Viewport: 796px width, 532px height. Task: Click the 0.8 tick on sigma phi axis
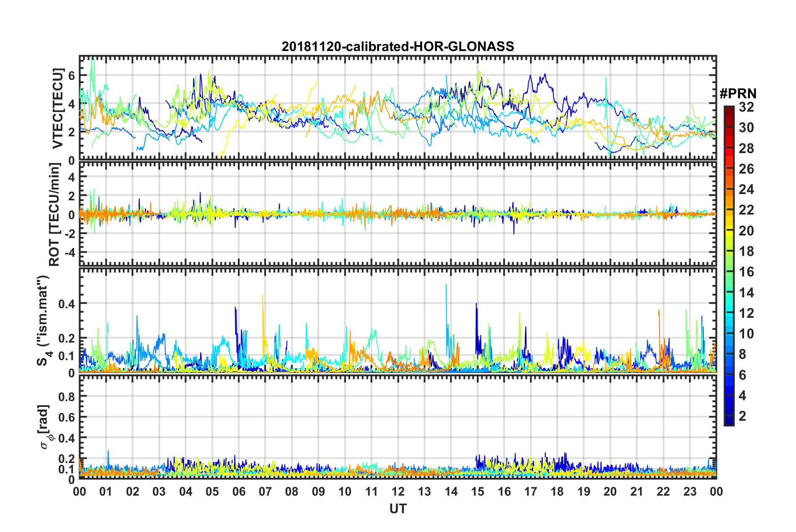67,396
